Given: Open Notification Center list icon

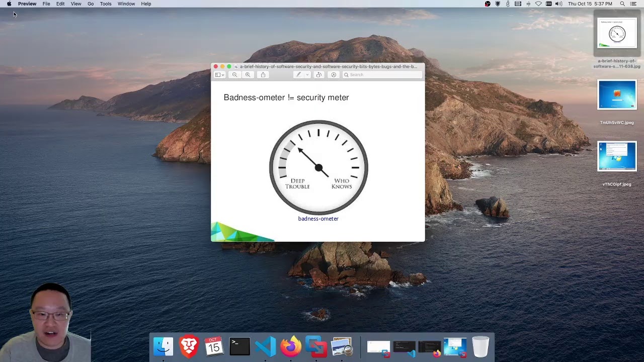Looking at the screenshot, I should coord(633,4).
